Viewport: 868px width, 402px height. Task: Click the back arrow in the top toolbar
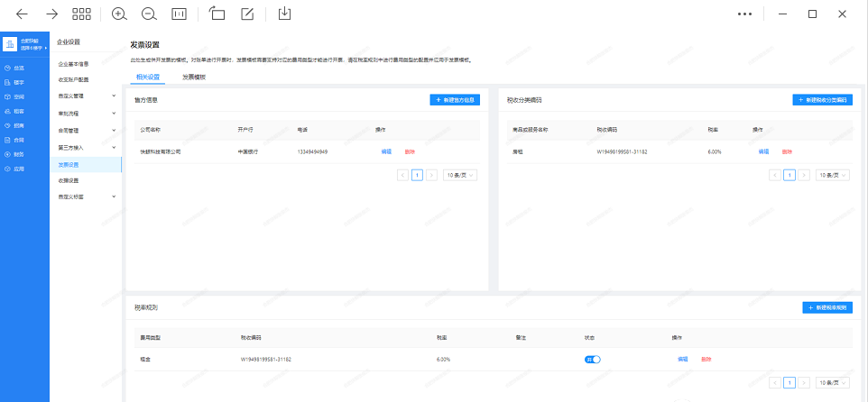pos(23,14)
